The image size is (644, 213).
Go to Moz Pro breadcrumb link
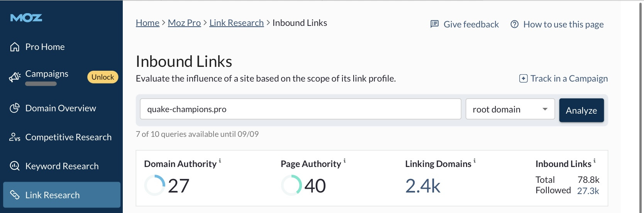click(x=184, y=23)
